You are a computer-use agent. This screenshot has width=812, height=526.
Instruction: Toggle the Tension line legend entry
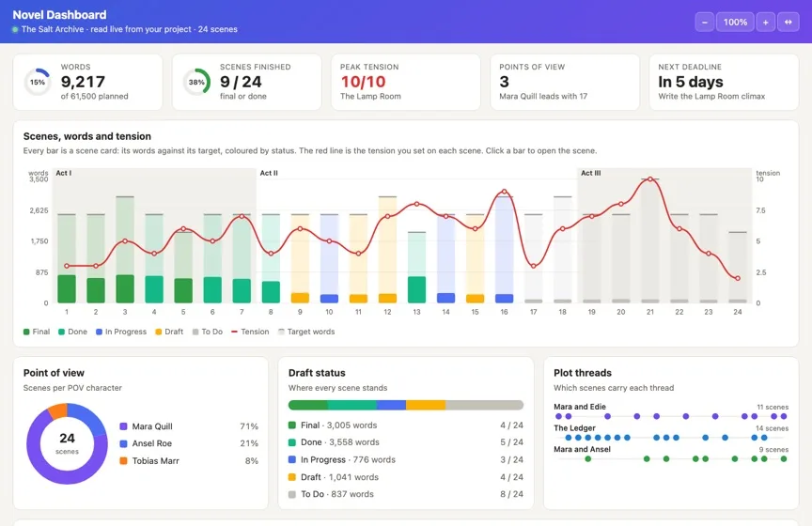pyautogui.click(x=250, y=332)
